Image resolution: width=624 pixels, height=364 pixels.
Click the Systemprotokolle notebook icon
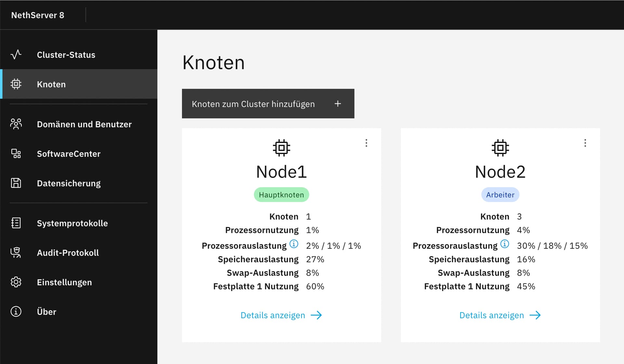point(16,223)
